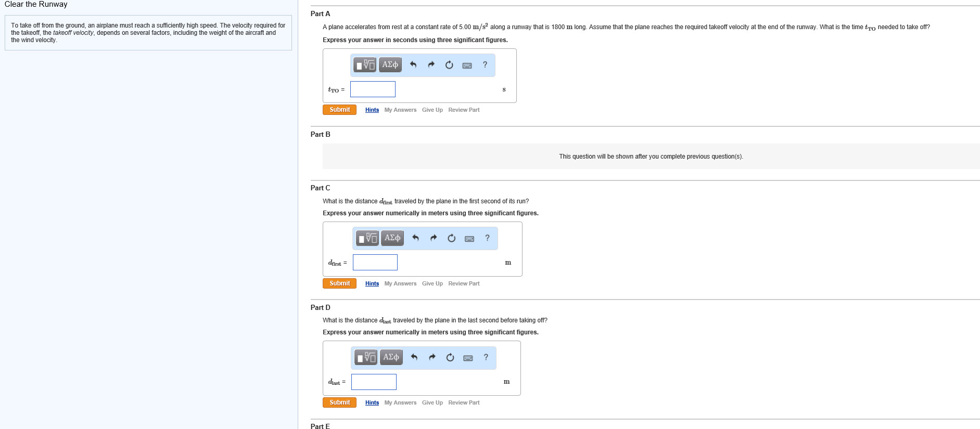Open math templates in Part A toolbar
This screenshot has height=429, width=980.
tap(365, 65)
